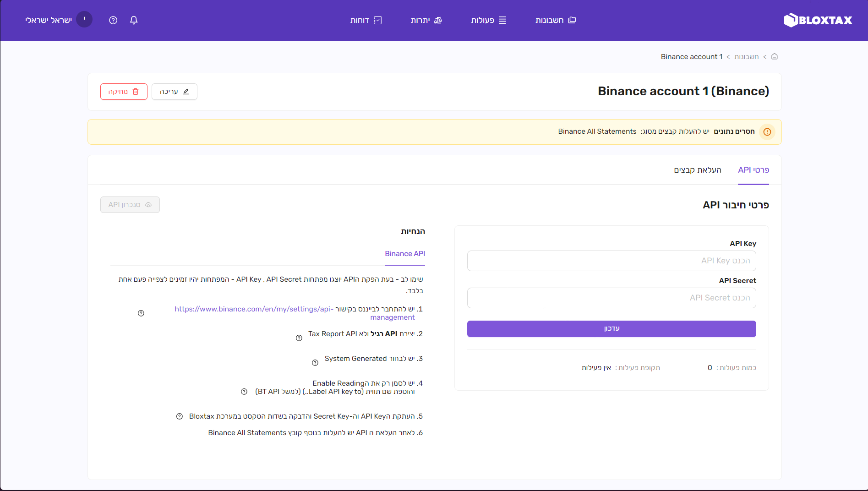Click the חסרים נתונים banner text
Image resolution: width=868 pixels, height=491 pixels.
click(x=734, y=131)
